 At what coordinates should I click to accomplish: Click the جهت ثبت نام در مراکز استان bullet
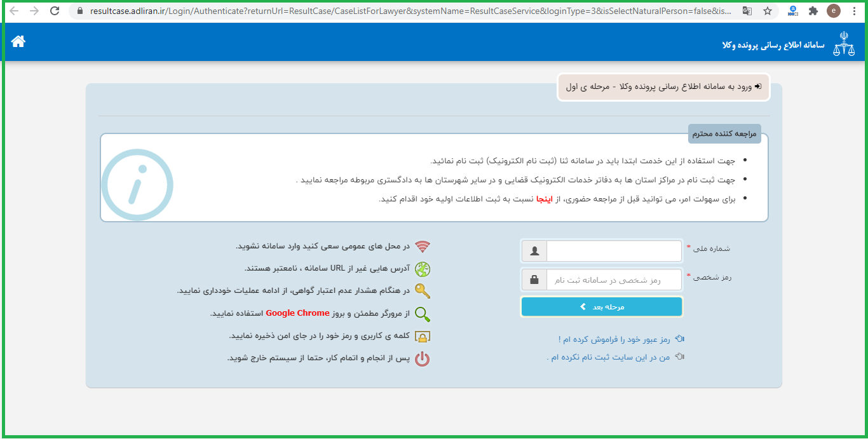tap(515, 180)
